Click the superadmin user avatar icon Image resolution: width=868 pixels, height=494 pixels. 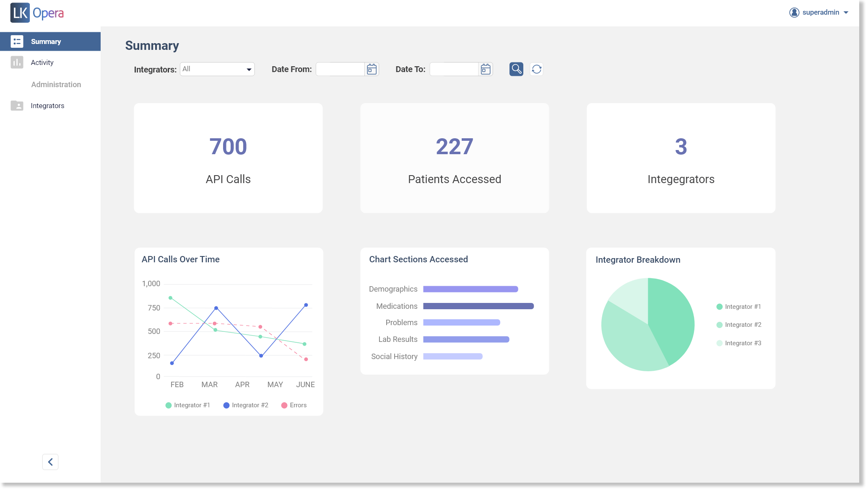click(794, 13)
